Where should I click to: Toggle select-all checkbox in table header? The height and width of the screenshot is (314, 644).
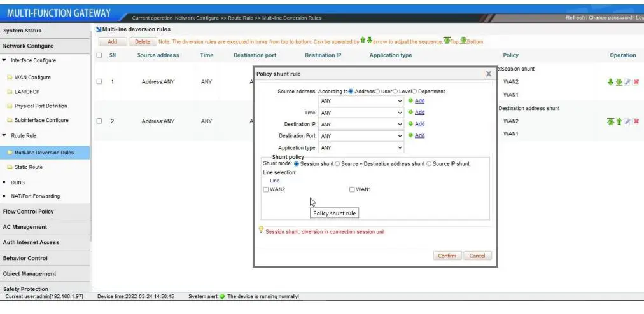(x=99, y=55)
